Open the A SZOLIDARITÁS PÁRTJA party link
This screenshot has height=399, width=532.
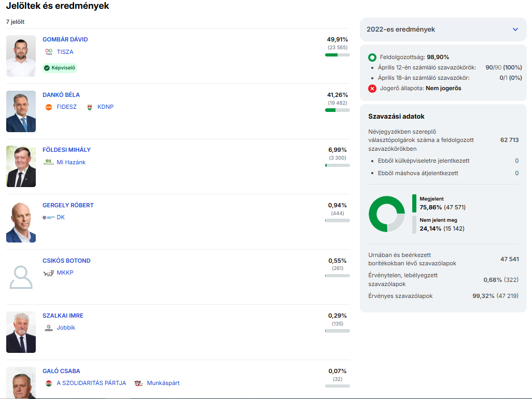point(91,383)
